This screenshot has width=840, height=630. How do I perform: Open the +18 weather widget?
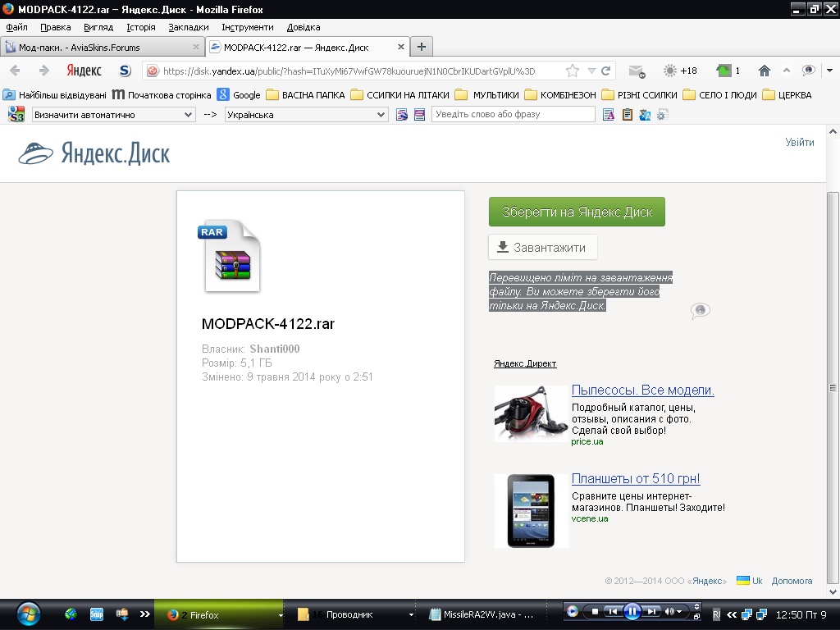coord(680,71)
